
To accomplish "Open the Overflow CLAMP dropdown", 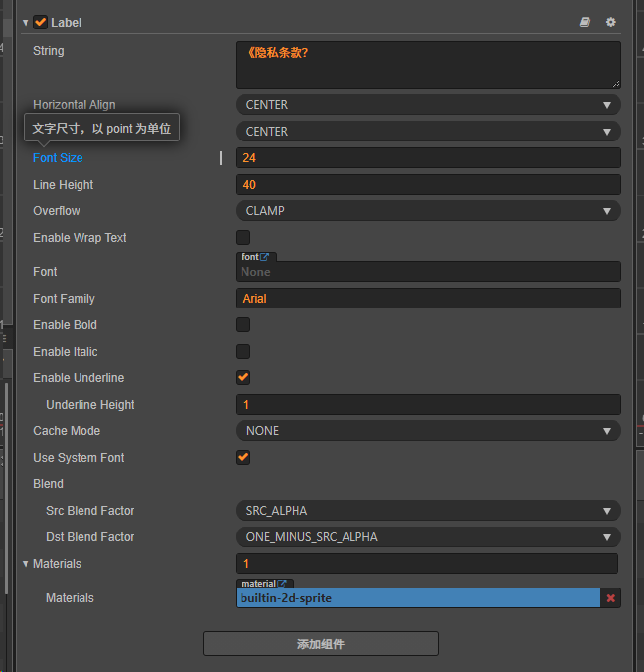I will [428, 211].
